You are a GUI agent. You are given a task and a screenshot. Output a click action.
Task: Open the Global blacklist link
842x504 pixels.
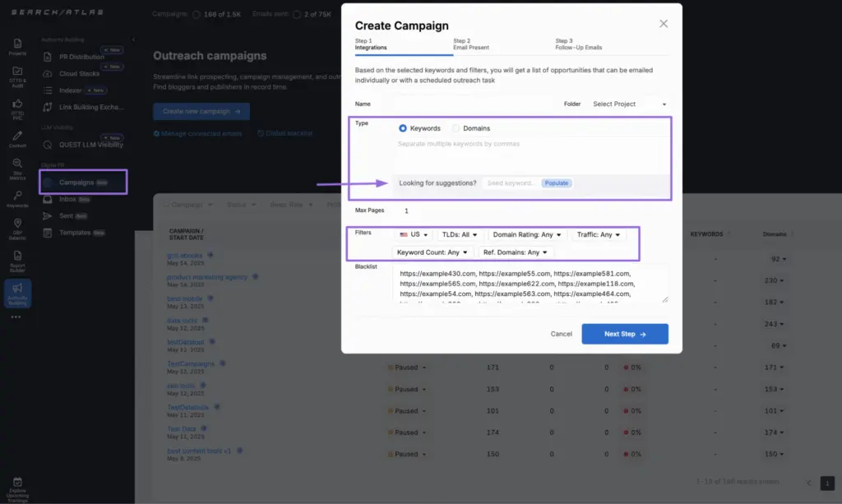click(285, 133)
